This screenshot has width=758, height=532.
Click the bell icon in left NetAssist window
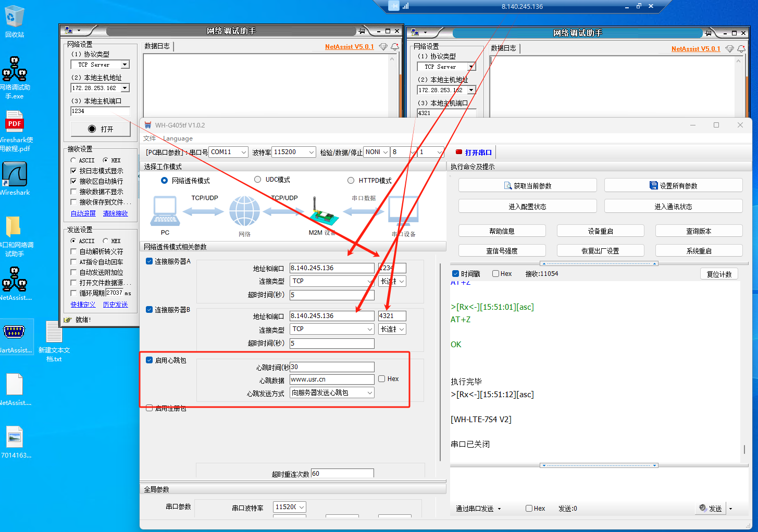point(395,47)
